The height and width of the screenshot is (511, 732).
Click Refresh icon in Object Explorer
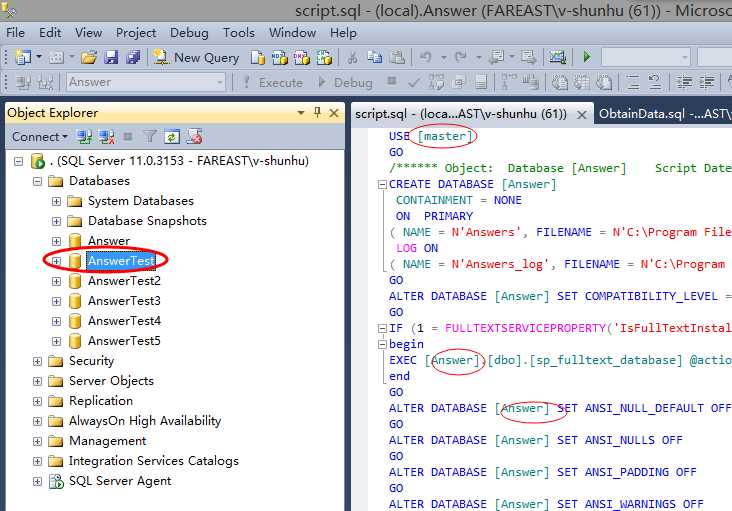(172, 137)
